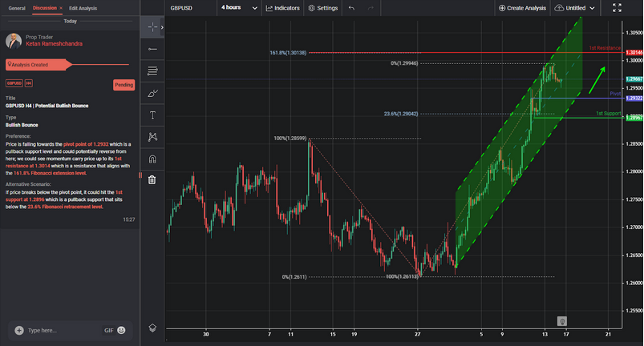
Task: Select the brush drawing tool
Action: (152, 93)
